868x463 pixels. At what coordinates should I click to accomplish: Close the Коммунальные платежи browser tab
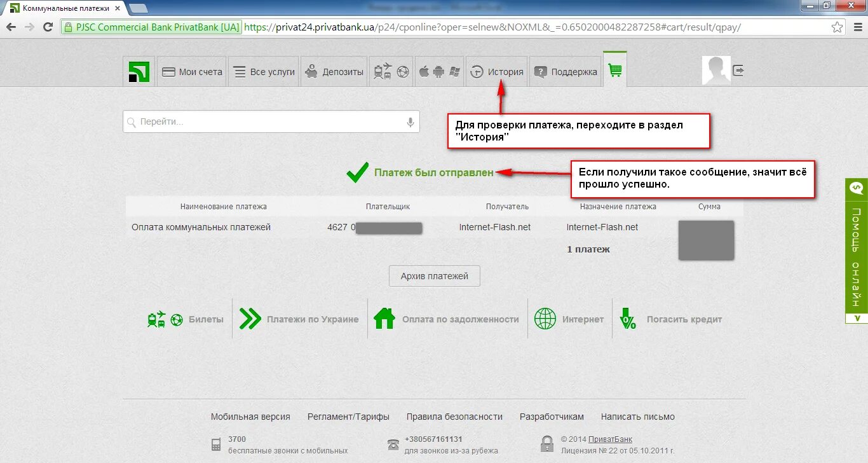tap(117, 8)
